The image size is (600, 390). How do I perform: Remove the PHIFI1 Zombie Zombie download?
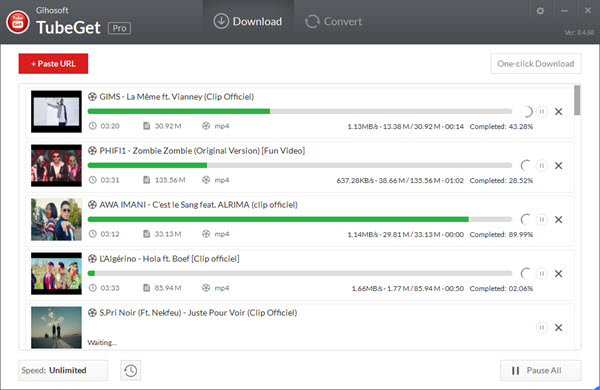(x=559, y=165)
